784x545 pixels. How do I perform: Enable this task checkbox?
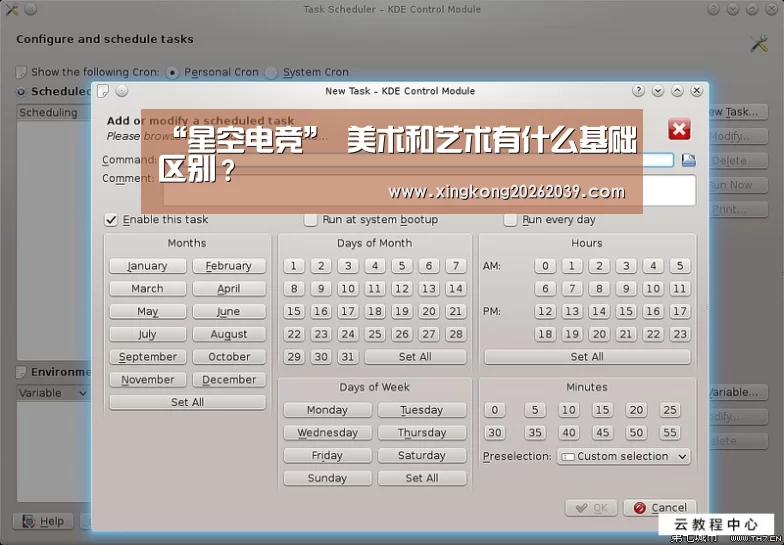[111, 220]
